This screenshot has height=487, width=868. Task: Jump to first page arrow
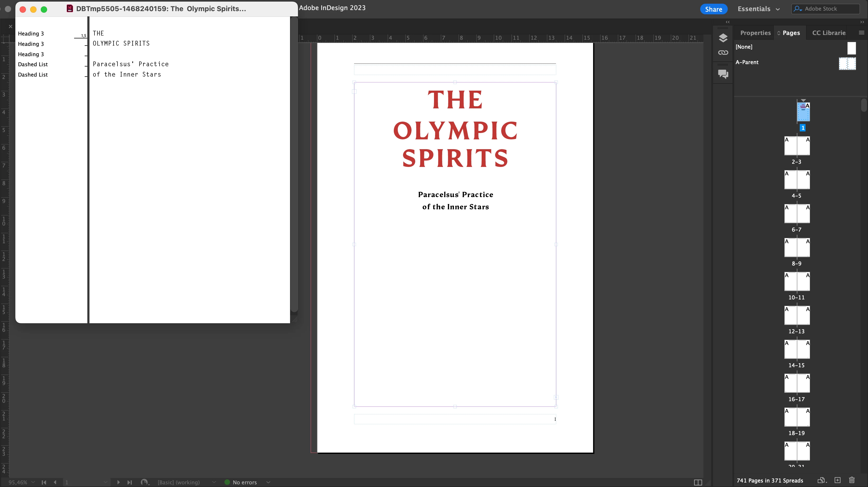click(x=44, y=482)
